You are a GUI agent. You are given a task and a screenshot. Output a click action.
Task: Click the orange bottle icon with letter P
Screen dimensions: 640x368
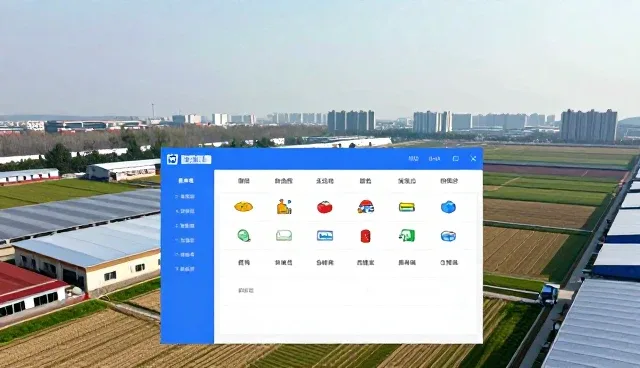[284, 206]
